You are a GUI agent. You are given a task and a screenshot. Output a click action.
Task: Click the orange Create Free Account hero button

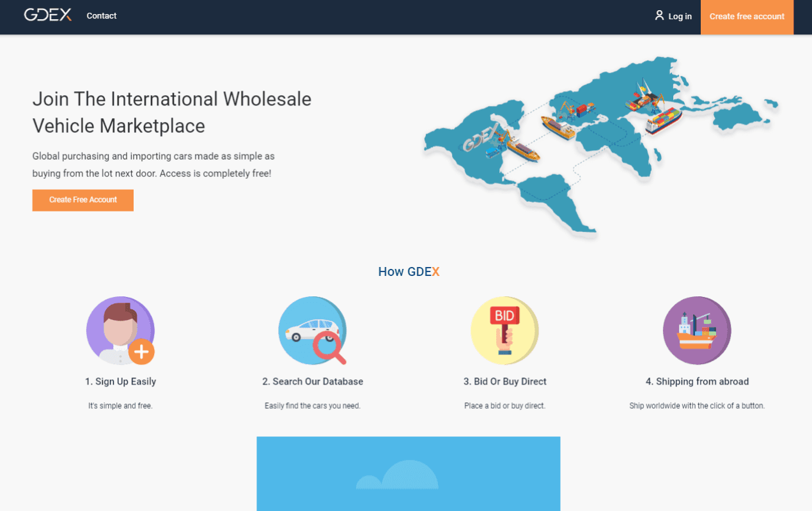tap(83, 200)
